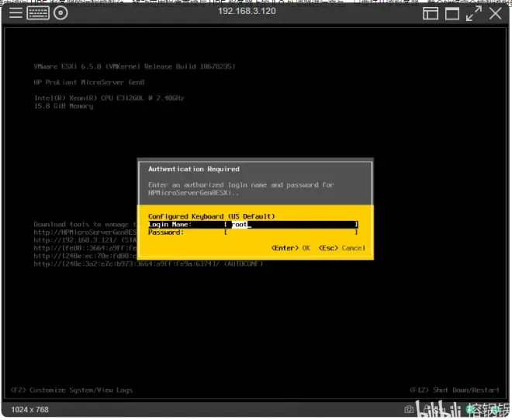Click the Password input field
Viewport: 512px width, 420px height.
pyautogui.click(x=291, y=232)
